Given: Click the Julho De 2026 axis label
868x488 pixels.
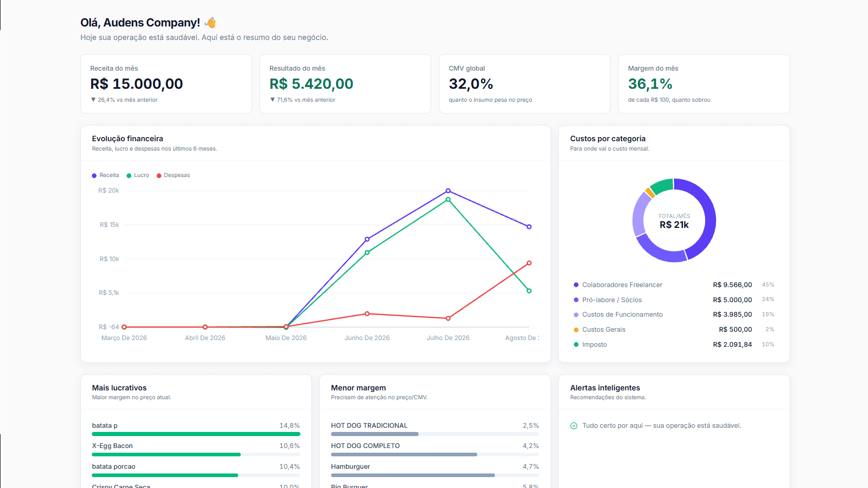Looking at the screenshot, I should click(448, 338).
